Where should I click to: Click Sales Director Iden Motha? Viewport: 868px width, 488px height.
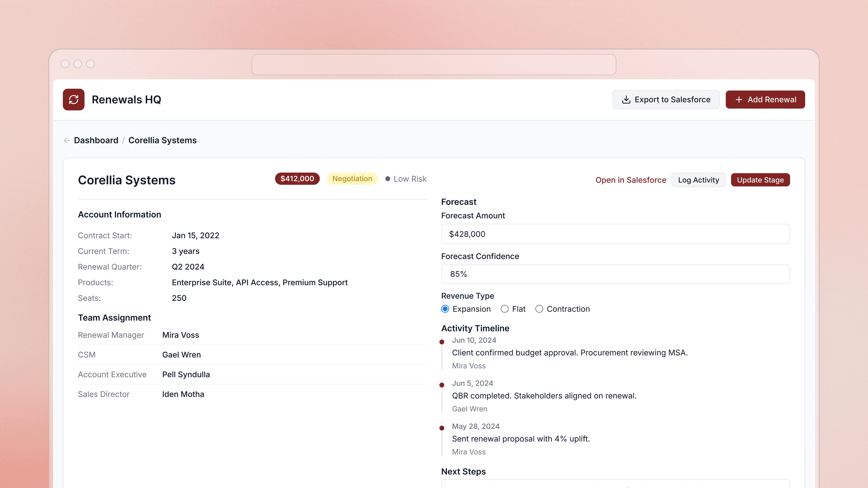click(x=183, y=394)
